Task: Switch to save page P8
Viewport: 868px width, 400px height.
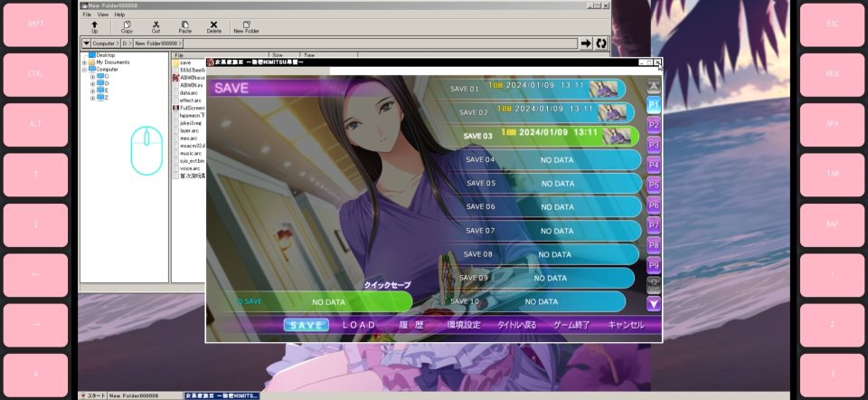Action: (654, 245)
